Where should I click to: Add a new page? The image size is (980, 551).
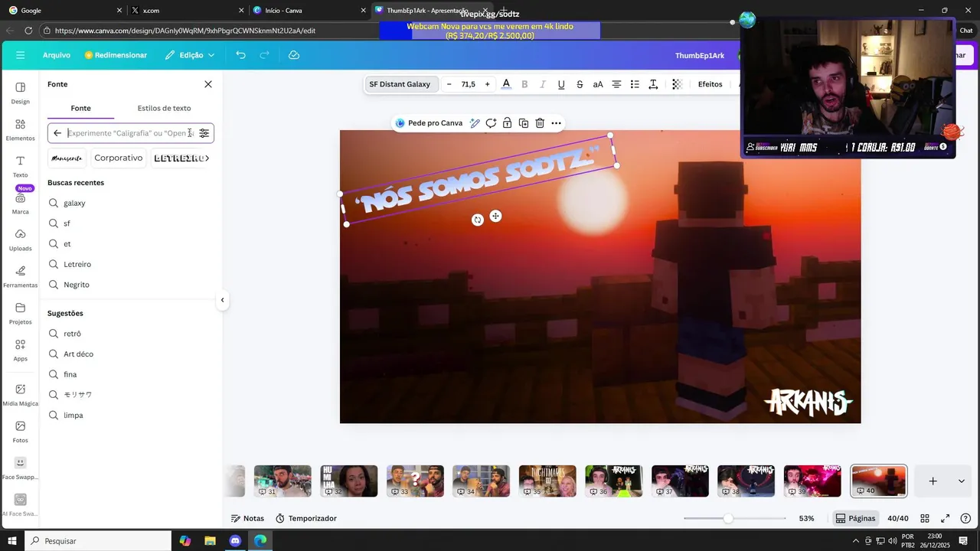[x=933, y=481]
